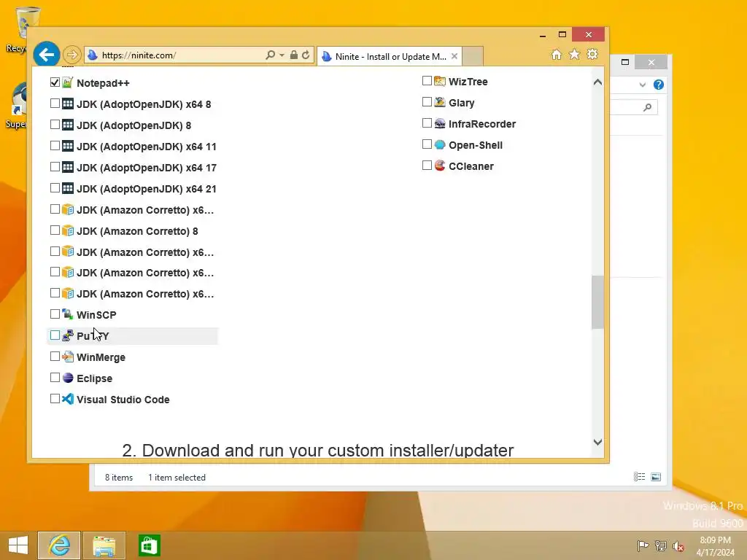The width and height of the screenshot is (747, 560).
Task: Click the page scrollbar down arrow
Action: 597,442
